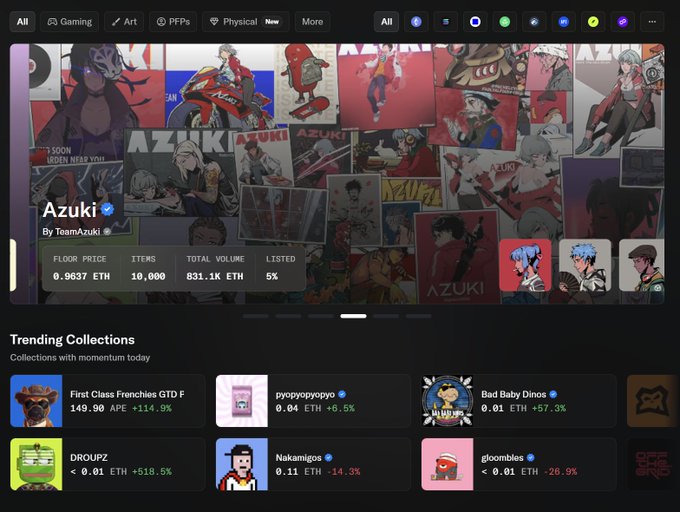Viewport: 680px width, 512px height.
Task: Switch to the Art category
Action: point(124,22)
